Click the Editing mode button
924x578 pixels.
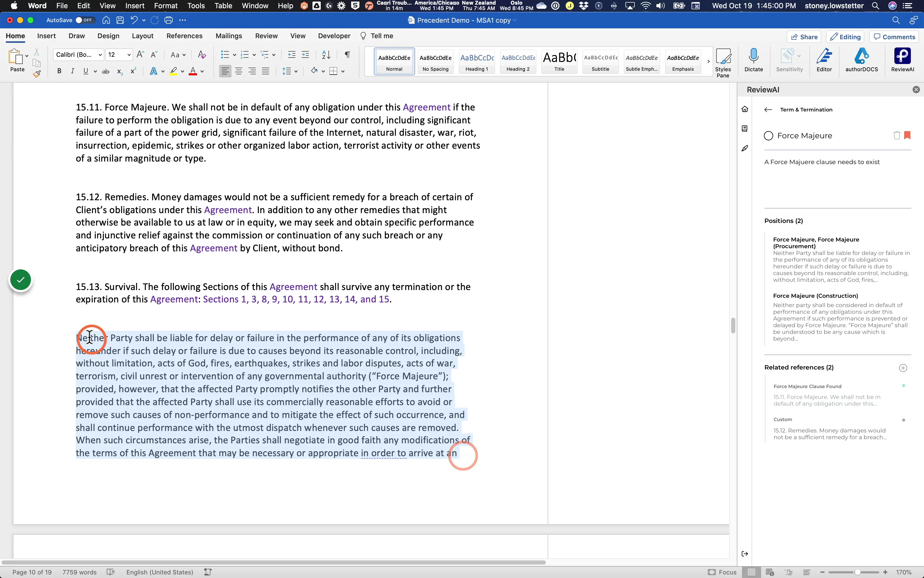[x=845, y=37]
